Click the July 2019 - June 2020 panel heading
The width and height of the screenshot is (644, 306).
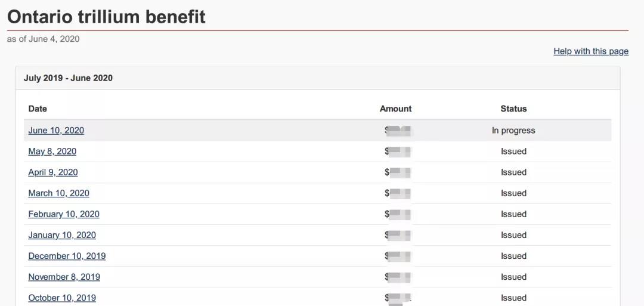coord(68,78)
